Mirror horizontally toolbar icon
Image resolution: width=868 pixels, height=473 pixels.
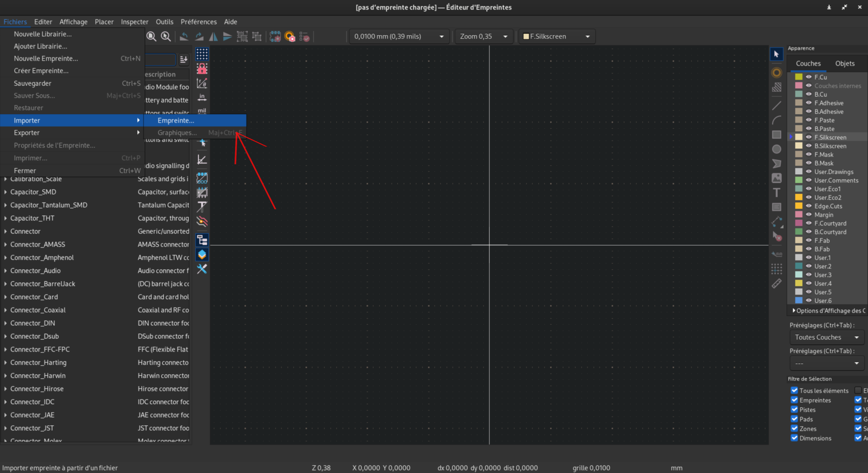point(213,36)
